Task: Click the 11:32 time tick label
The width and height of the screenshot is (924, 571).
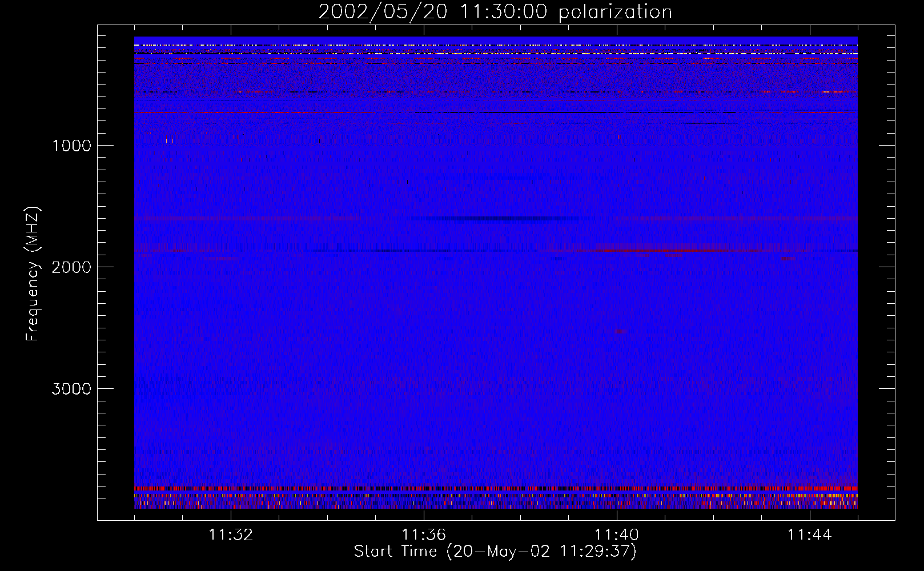Action: click(x=231, y=535)
